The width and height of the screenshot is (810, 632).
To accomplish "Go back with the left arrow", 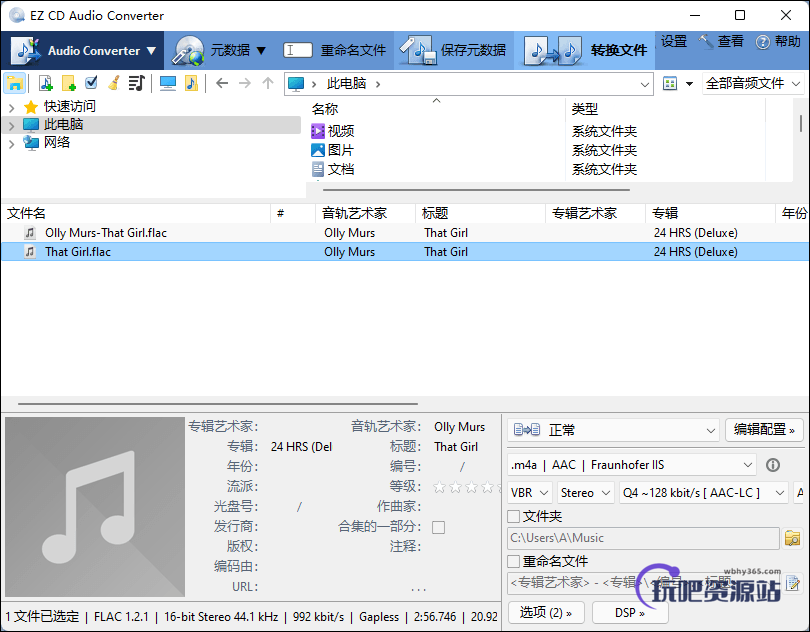I will click(222, 83).
